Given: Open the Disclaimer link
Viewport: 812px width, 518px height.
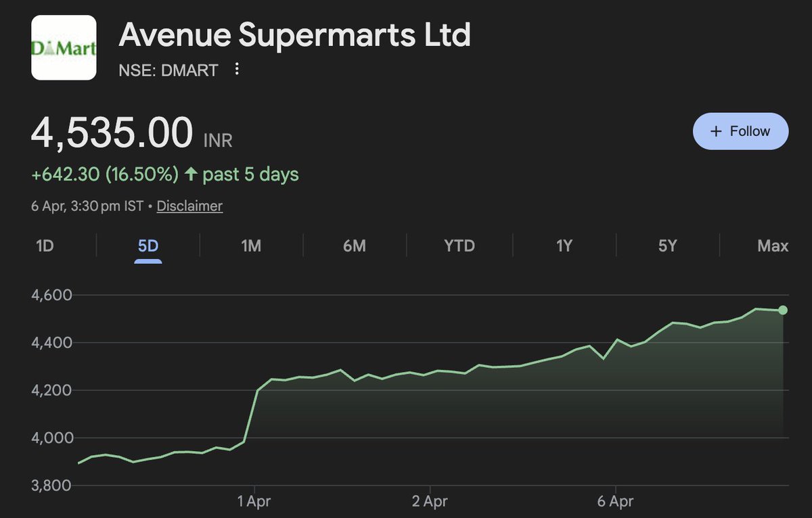Looking at the screenshot, I should coord(189,206).
